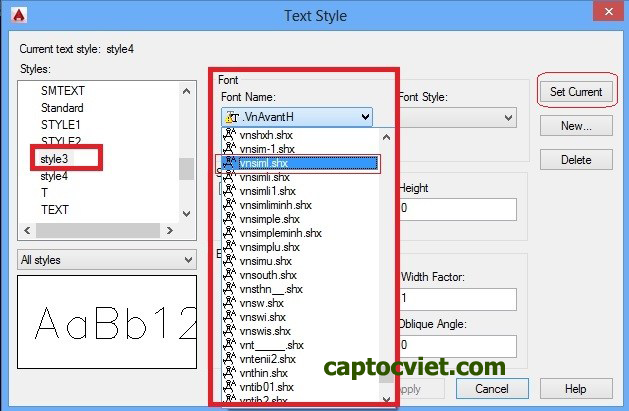Open Help button

[576, 389]
